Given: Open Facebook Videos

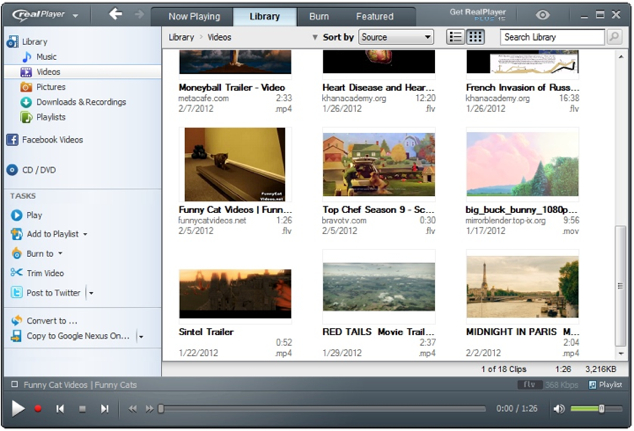Looking at the screenshot, I should [x=45, y=140].
